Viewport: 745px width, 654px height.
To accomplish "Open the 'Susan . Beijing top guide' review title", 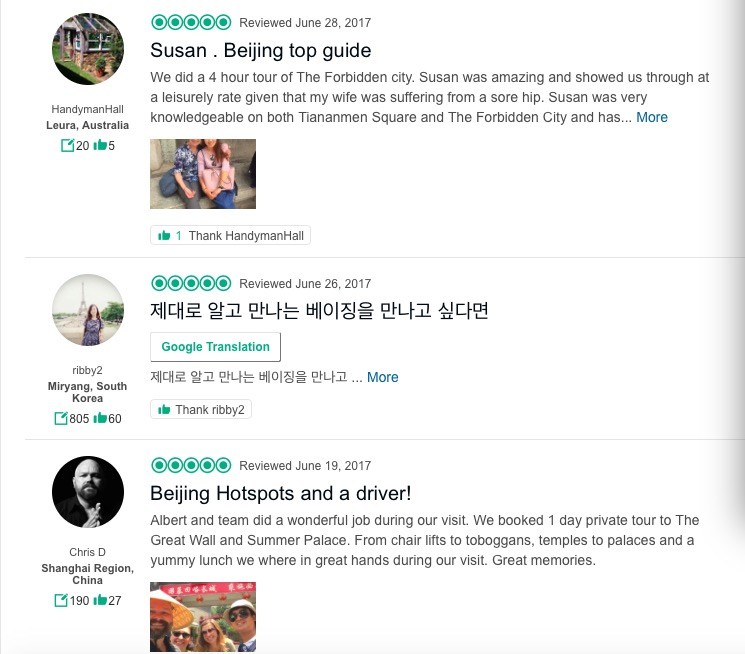I will (260, 50).
